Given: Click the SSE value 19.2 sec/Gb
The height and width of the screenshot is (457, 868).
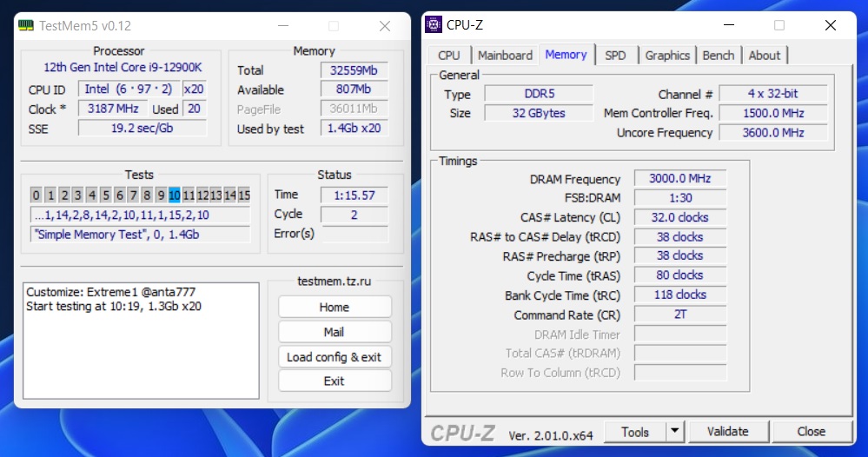Looking at the screenshot, I should [142, 128].
